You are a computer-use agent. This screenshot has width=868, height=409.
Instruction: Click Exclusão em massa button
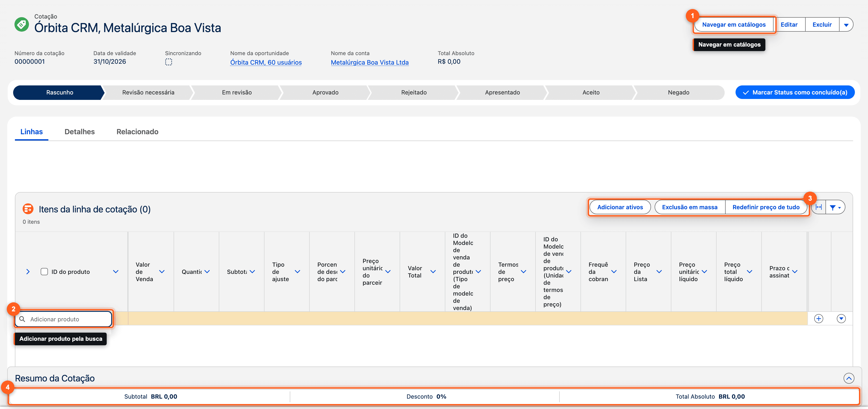(x=689, y=207)
